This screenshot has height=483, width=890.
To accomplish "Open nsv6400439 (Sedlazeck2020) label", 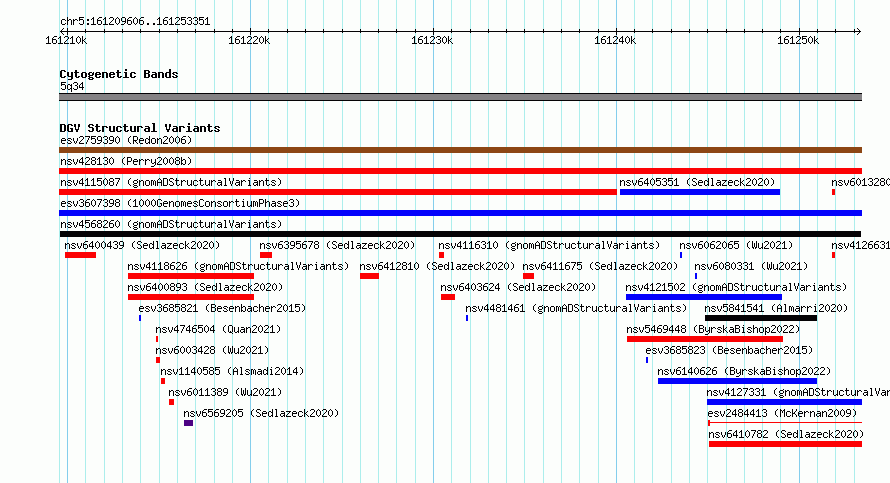I will point(142,245).
